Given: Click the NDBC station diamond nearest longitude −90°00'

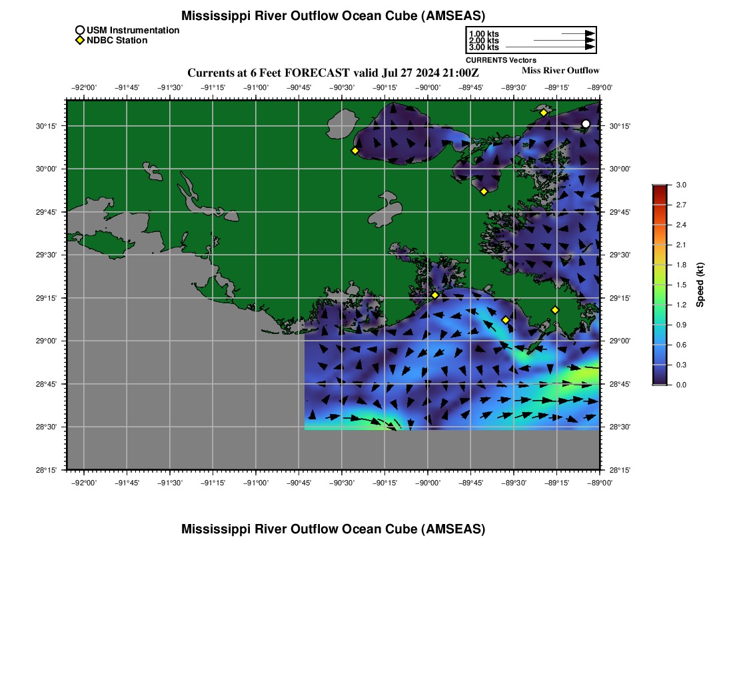Looking at the screenshot, I should [435, 295].
